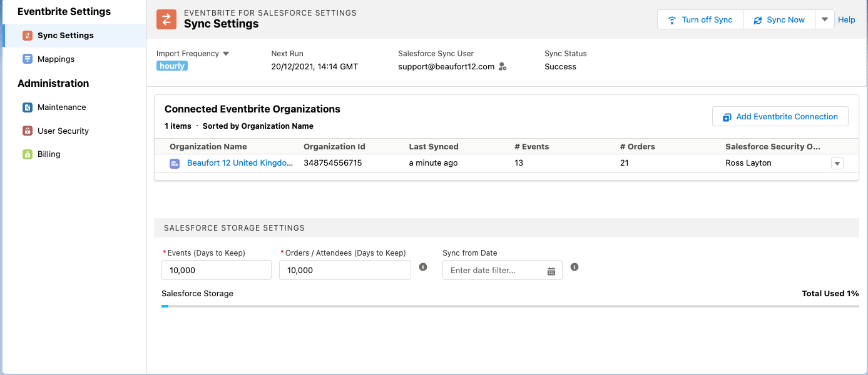This screenshot has height=375, width=868.
Task: Click the Success sync status text
Action: pos(560,67)
